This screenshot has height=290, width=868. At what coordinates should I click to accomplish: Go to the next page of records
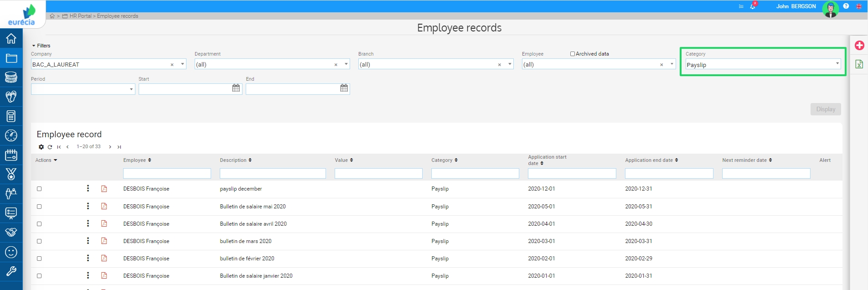pyautogui.click(x=110, y=147)
